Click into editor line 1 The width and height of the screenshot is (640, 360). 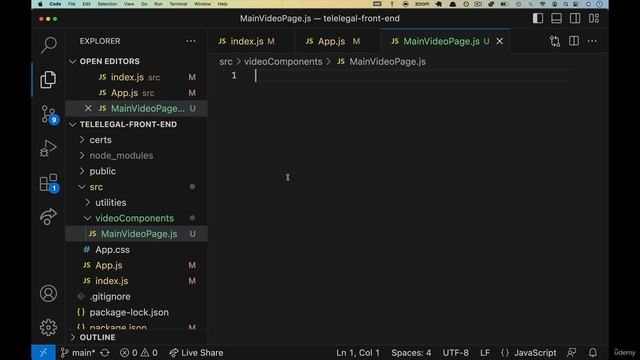point(412,76)
